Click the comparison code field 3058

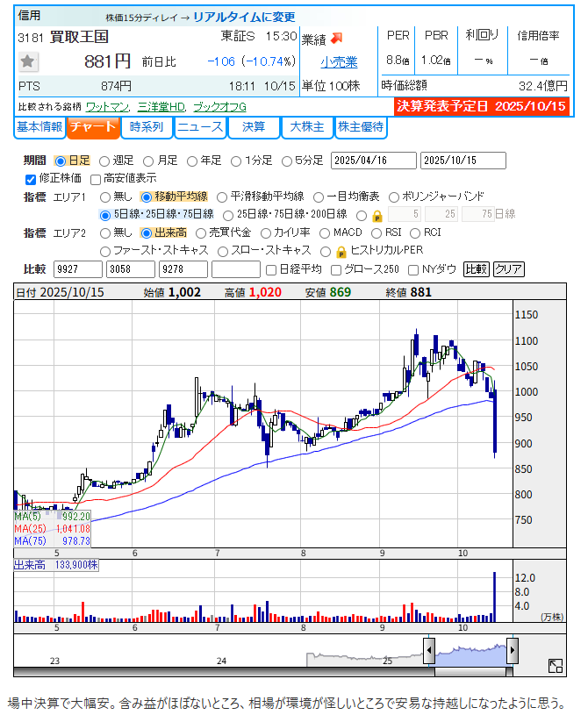tap(130, 269)
